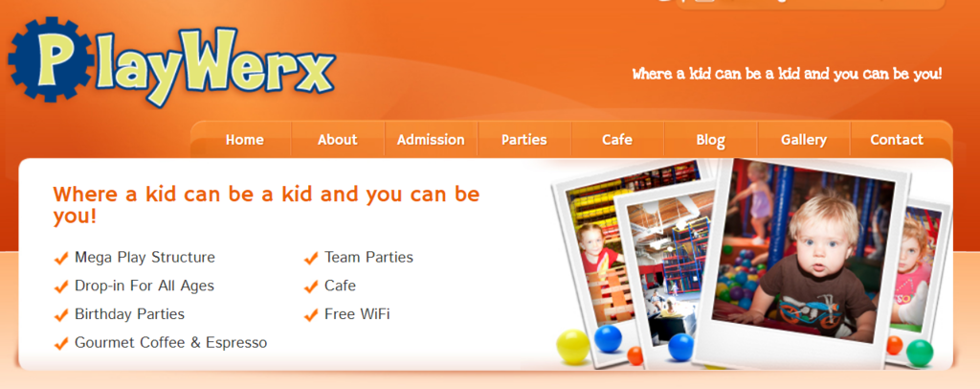Click the PlayWerx gear logo
Screen dimensions: 980x389
(172, 62)
